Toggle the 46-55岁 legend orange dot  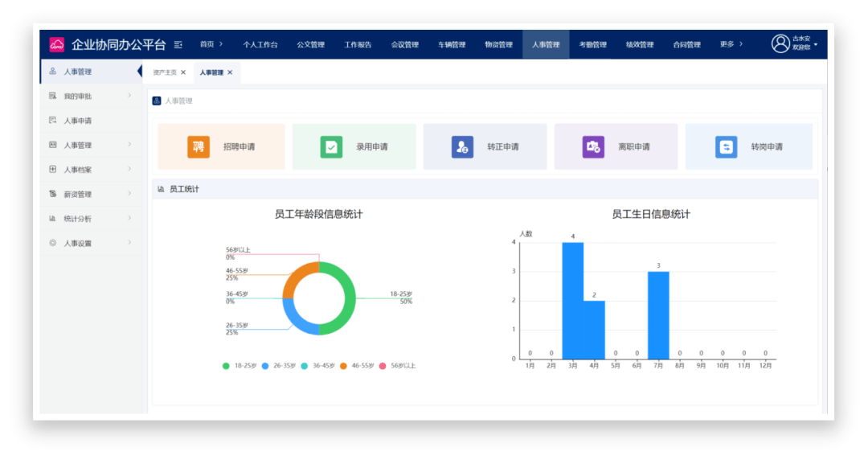[343, 367]
